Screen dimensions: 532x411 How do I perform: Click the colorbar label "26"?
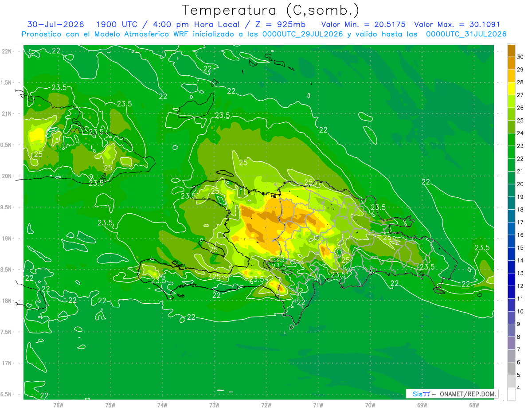[520, 108]
